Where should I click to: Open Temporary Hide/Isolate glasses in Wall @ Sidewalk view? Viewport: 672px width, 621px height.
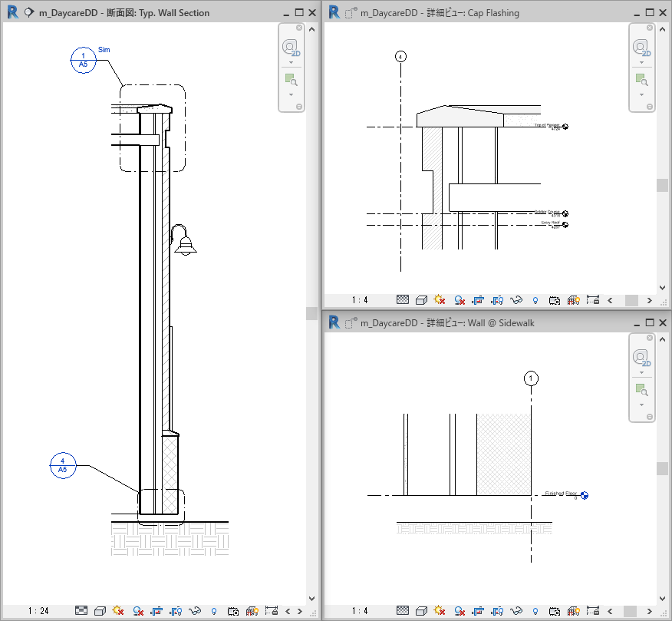(516, 611)
